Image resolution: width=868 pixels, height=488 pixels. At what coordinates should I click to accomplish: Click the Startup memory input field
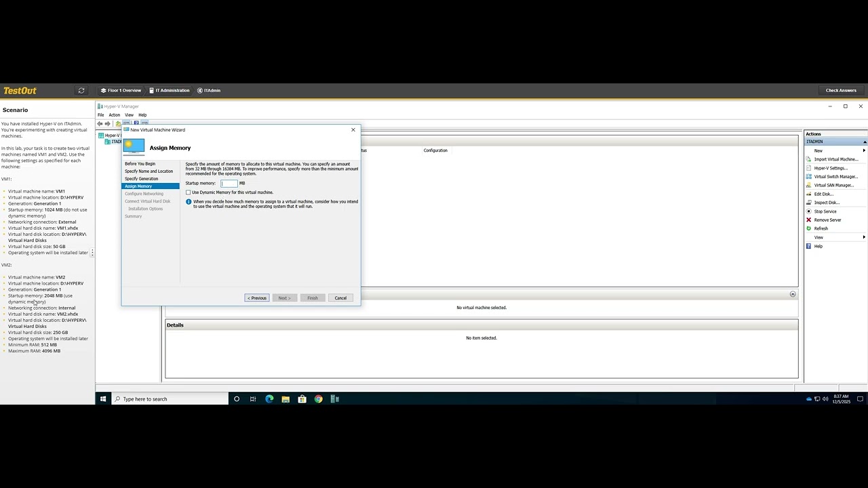(x=229, y=183)
